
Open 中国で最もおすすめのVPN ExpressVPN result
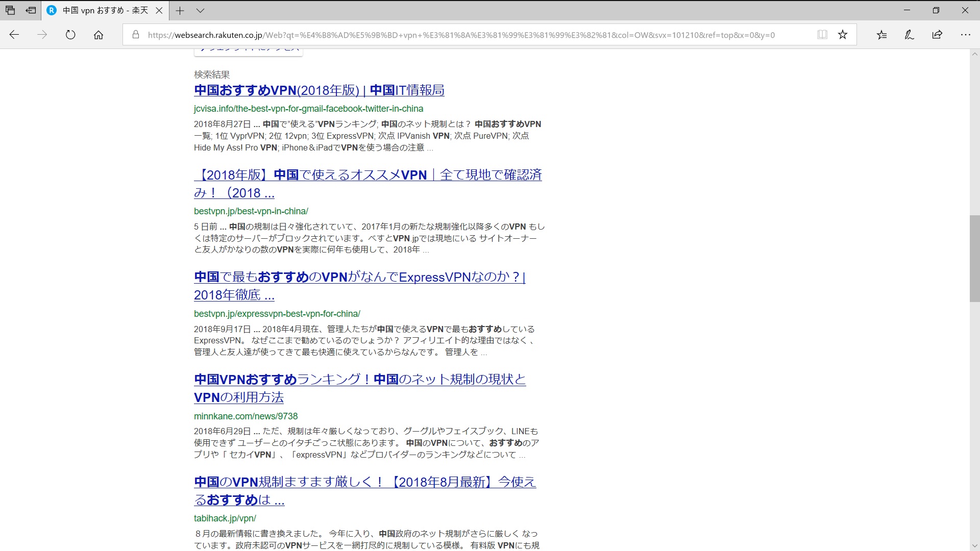point(360,286)
